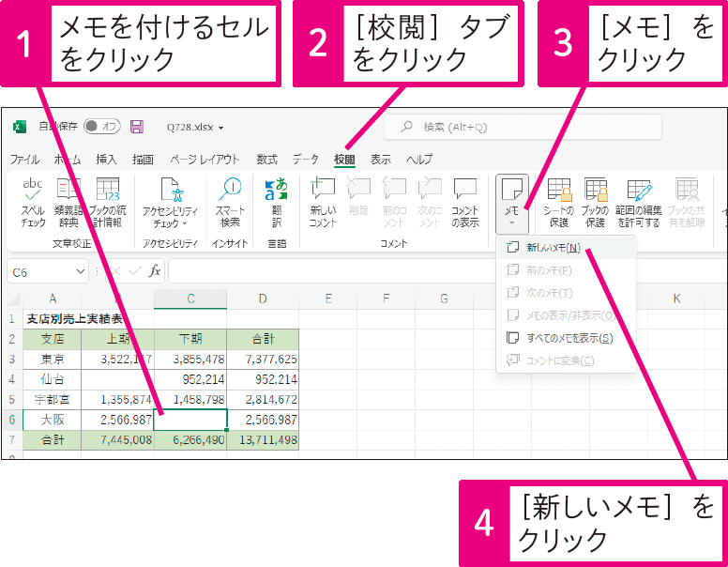
Task: Switch to the Review (校閲) tab
Action: click(x=344, y=160)
